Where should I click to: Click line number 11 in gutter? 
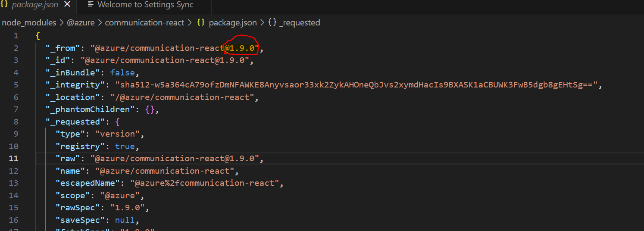click(13, 158)
